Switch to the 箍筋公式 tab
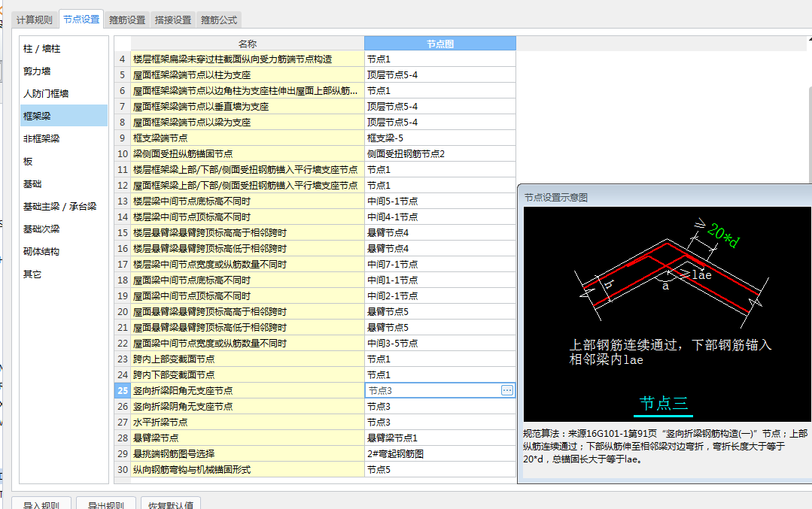The width and height of the screenshot is (812, 509). click(219, 20)
